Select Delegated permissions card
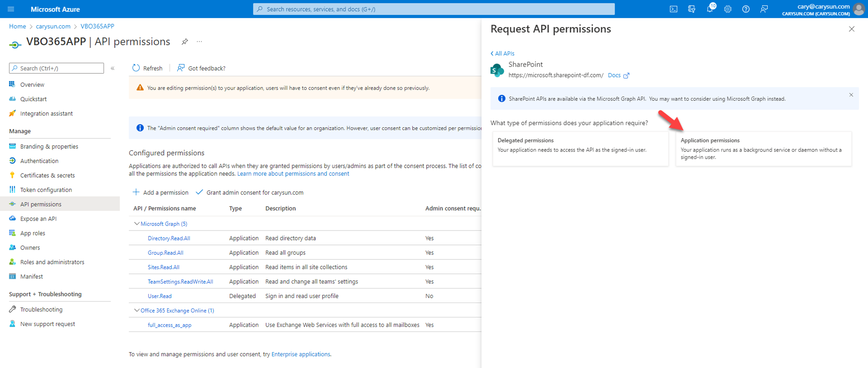The height and width of the screenshot is (368, 868). [x=580, y=149]
